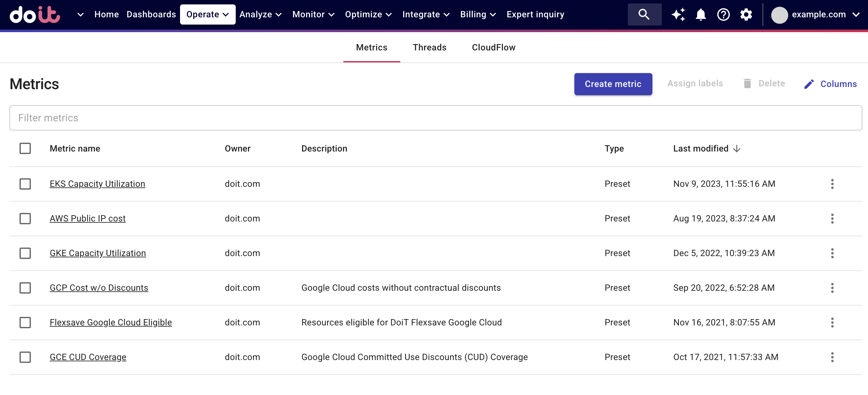Click Description column header

(x=324, y=149)
